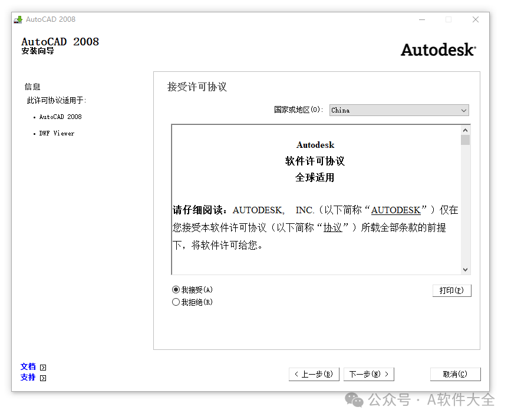
Task: Click the 取消(C) button
Action: [x=455, y=373]
